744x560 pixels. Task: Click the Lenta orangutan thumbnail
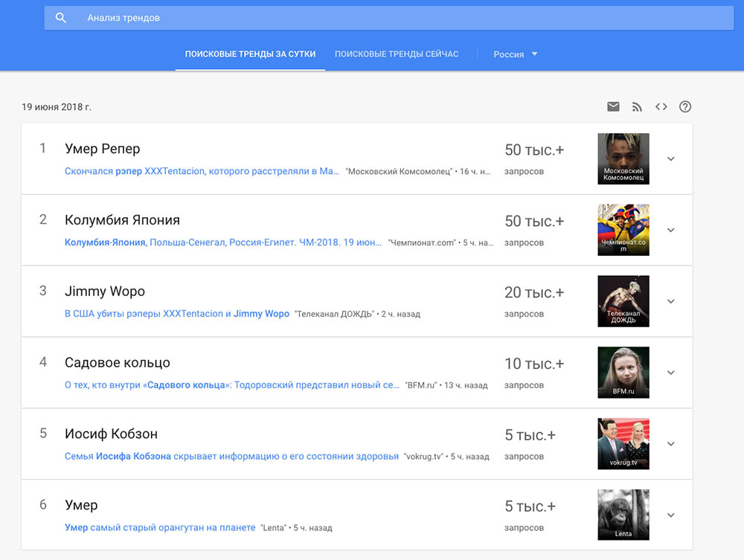[623, 515]
